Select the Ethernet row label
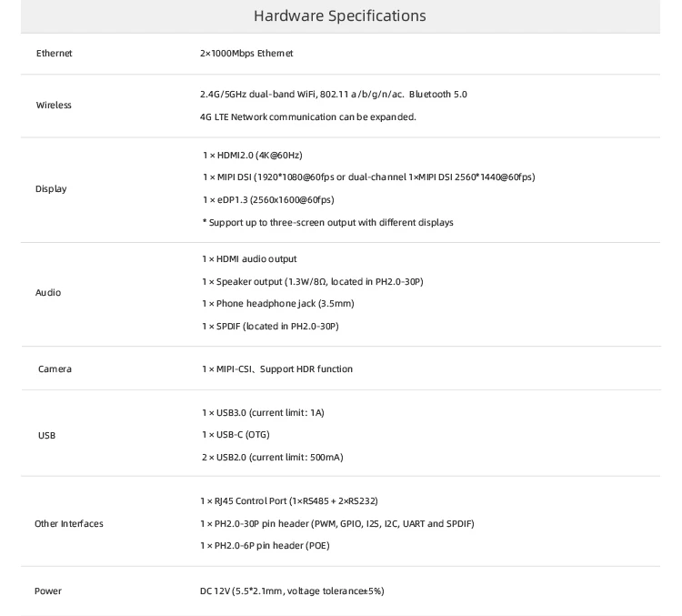Screen dimensions: 682x616 (x=54, y=54)
